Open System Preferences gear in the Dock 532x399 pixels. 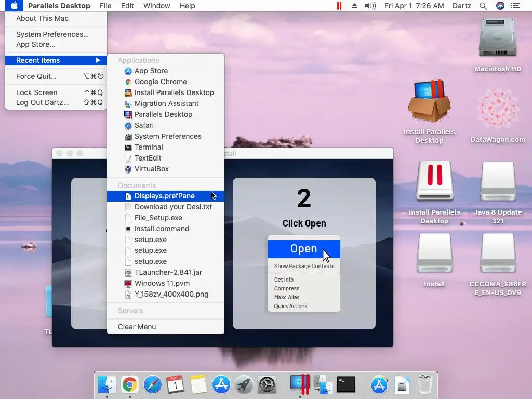267,384
